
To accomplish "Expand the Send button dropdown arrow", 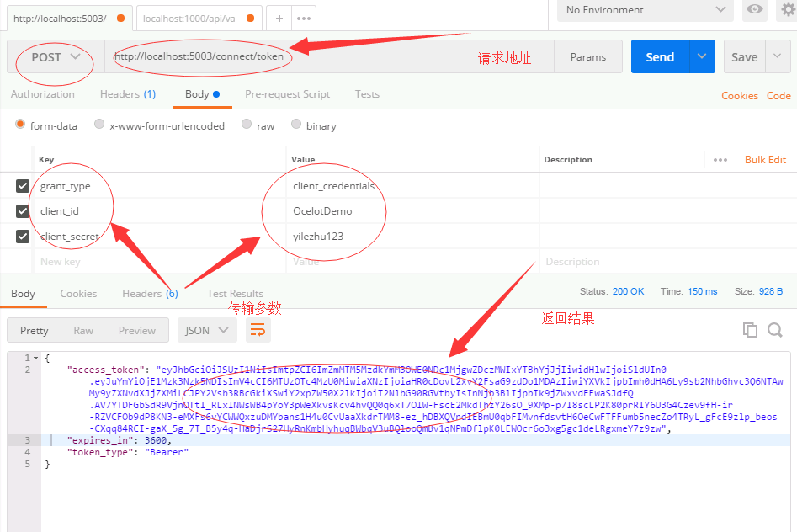I will pos(702,56).
